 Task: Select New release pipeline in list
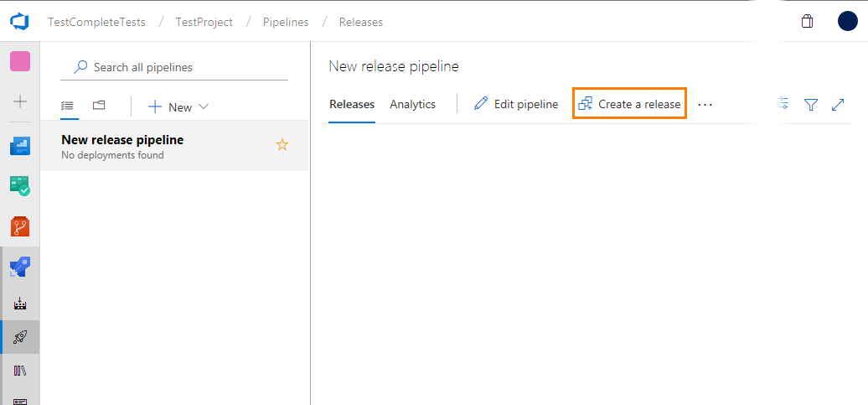[x=174, y=146]
